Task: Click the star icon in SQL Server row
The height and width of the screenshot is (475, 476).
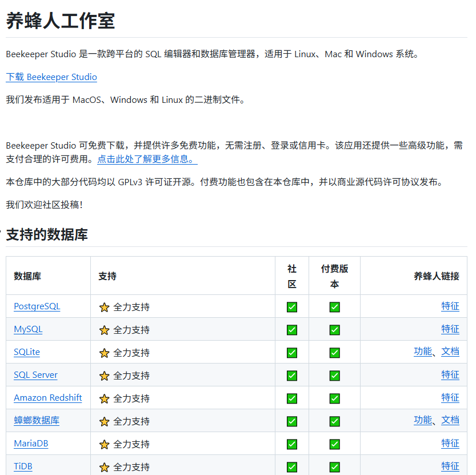Action: click(104, 376)
